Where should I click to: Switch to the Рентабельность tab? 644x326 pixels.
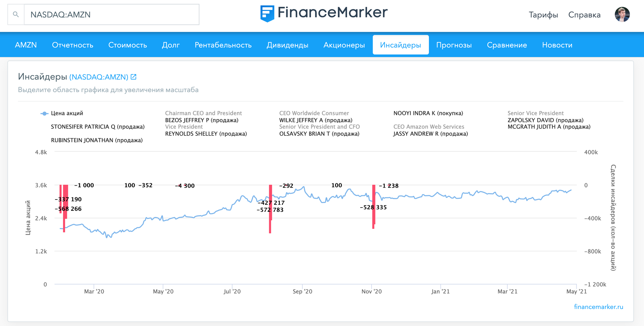[x=223, y=45]
